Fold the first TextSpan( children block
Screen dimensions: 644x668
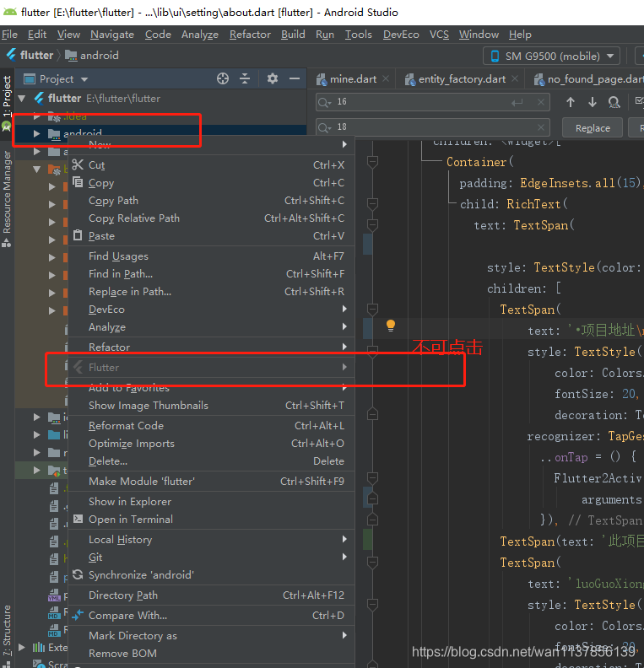pos(372,310)
